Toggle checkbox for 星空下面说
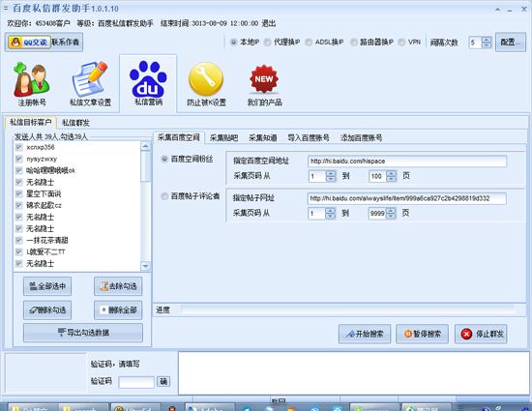Image resolution: width=532 pixels, height=411 pixels. click(x=19, y=193)
